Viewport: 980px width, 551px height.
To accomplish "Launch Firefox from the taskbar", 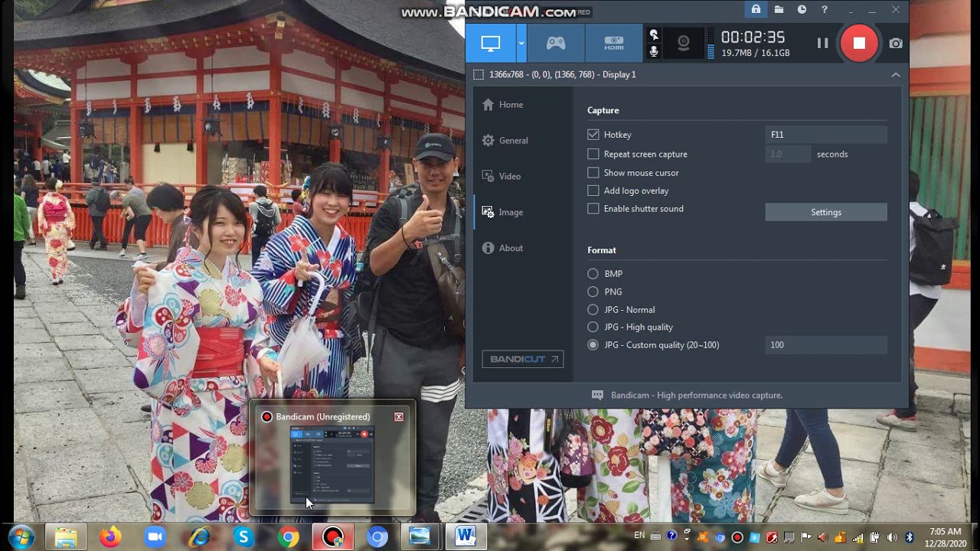I will [x=110, y=537].
